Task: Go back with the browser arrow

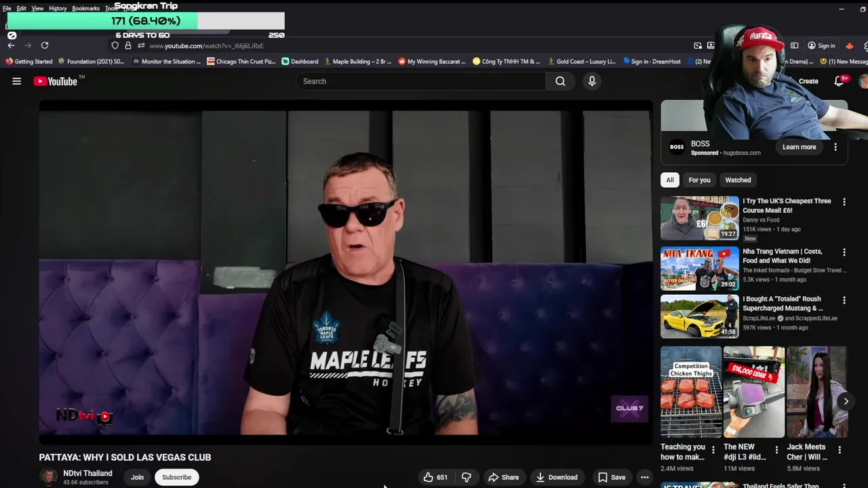Action: point(11,45)
